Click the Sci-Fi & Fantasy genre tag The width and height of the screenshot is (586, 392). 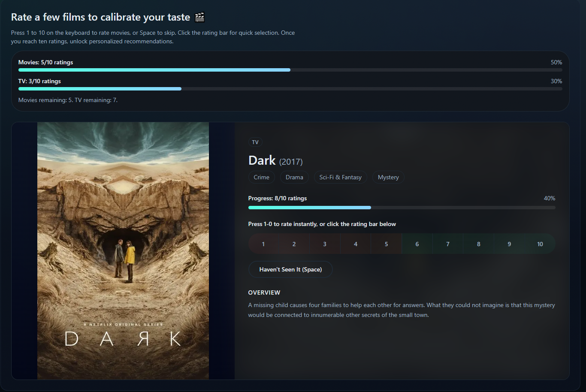pos(340,177)
